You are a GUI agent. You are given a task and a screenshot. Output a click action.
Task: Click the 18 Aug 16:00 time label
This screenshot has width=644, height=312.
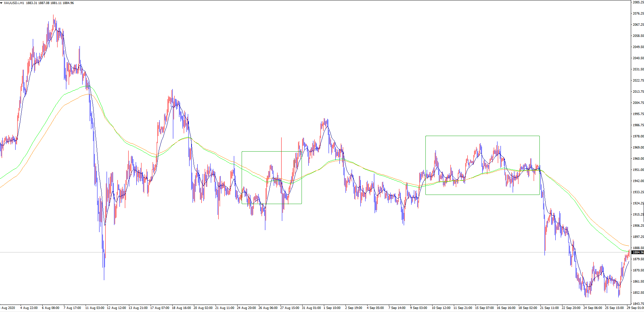coord(181,308)
